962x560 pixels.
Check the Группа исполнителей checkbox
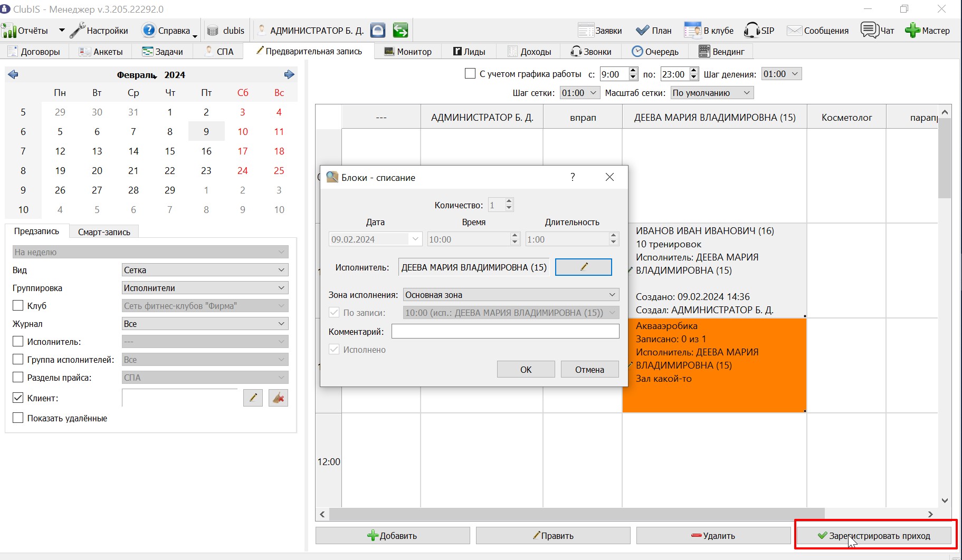point(18,360)
